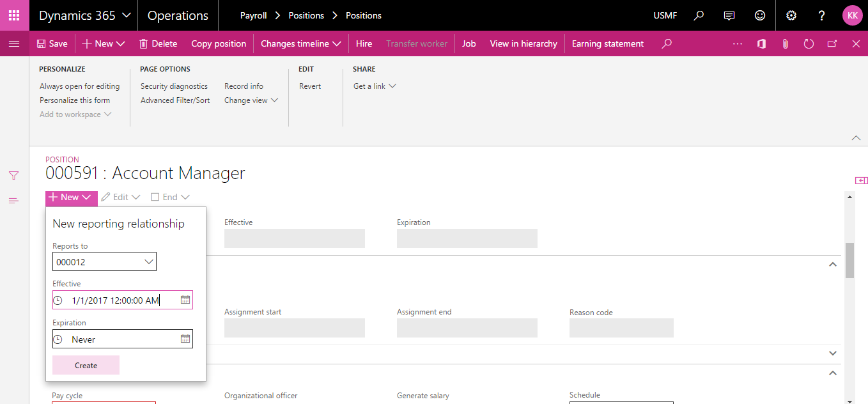Screen dimensions: 868x404
Task: Open the global search magnifier in top bar
Action: point(699,15)
